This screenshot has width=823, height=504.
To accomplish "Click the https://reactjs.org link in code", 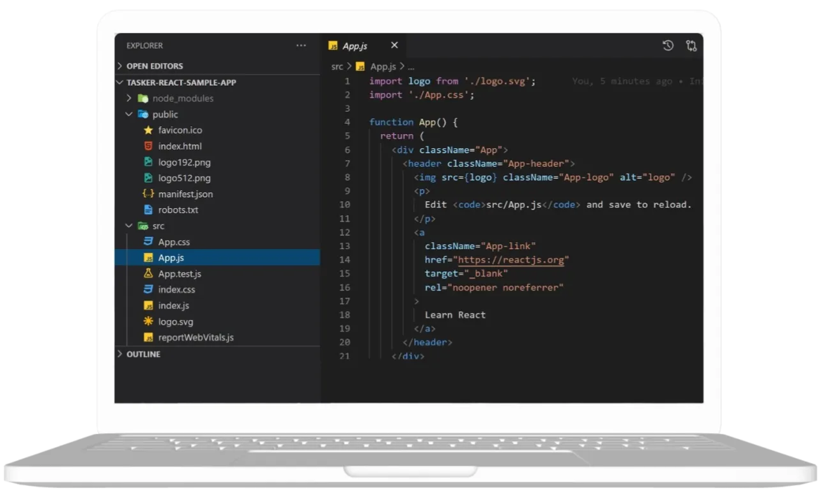I will [511, 260].
